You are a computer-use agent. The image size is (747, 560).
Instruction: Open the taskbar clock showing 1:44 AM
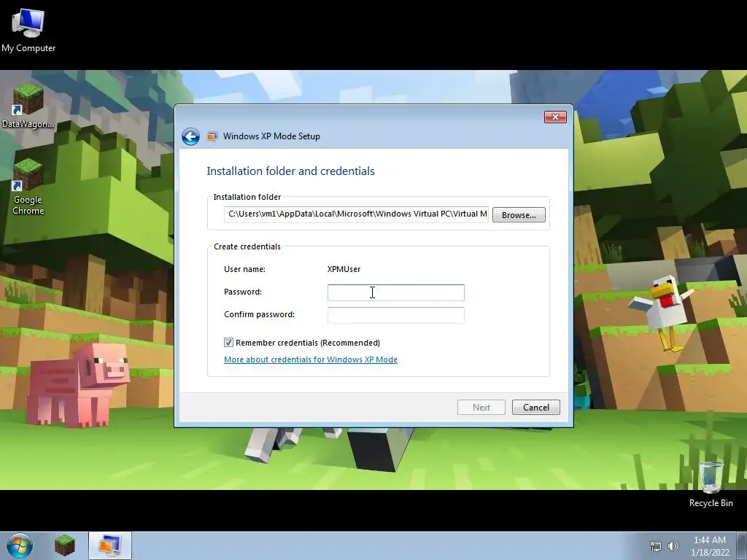tap(710, 546)
